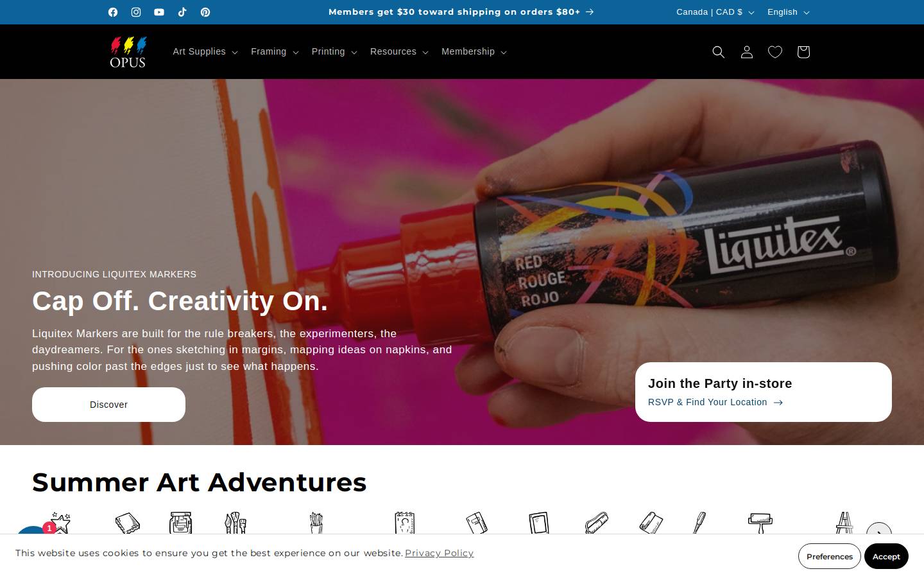This screenshot has height=578, width=924.
Task: Select the easel category icon
Action: 844,523
